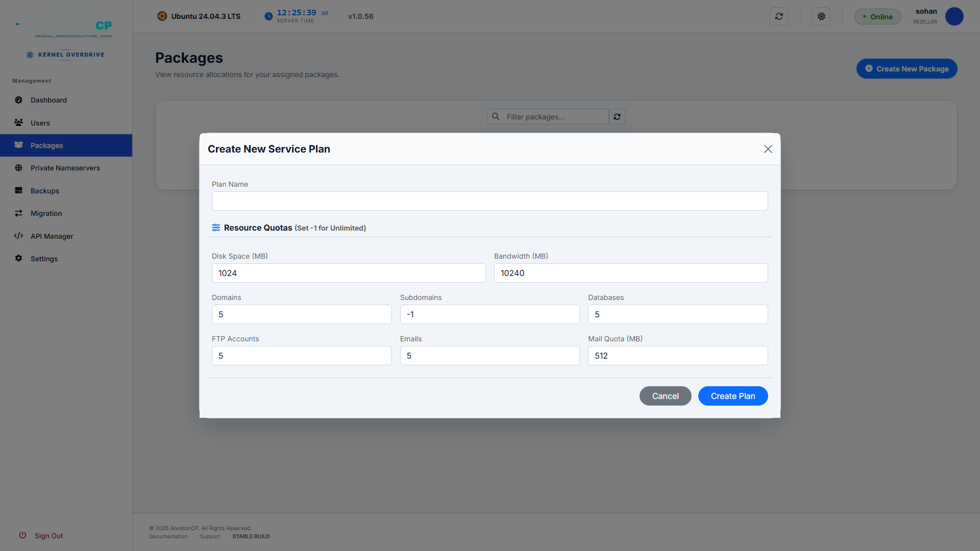Click the Create Plan button

coord(733,396)
